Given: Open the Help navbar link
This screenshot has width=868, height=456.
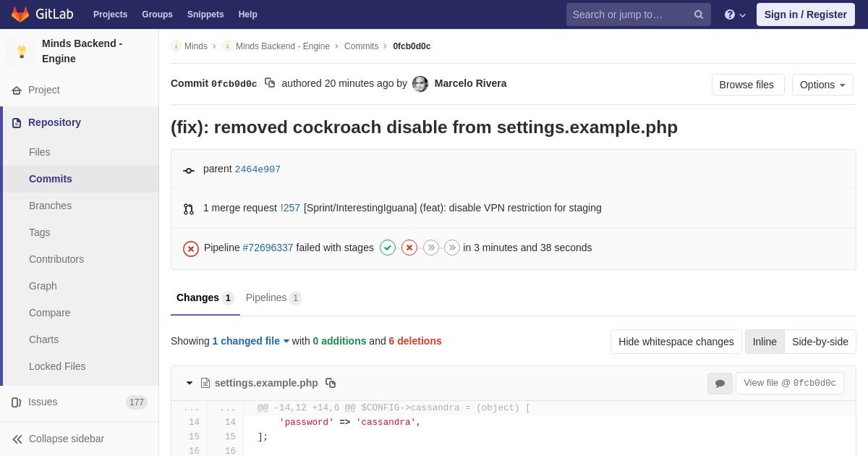Looking at the screenshot, I should click(x=248, y=14).
